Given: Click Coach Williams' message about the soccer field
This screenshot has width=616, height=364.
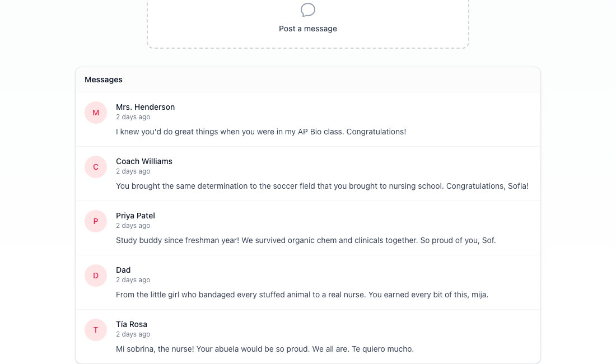Looking at the screenshot, I should coord(322,186).
